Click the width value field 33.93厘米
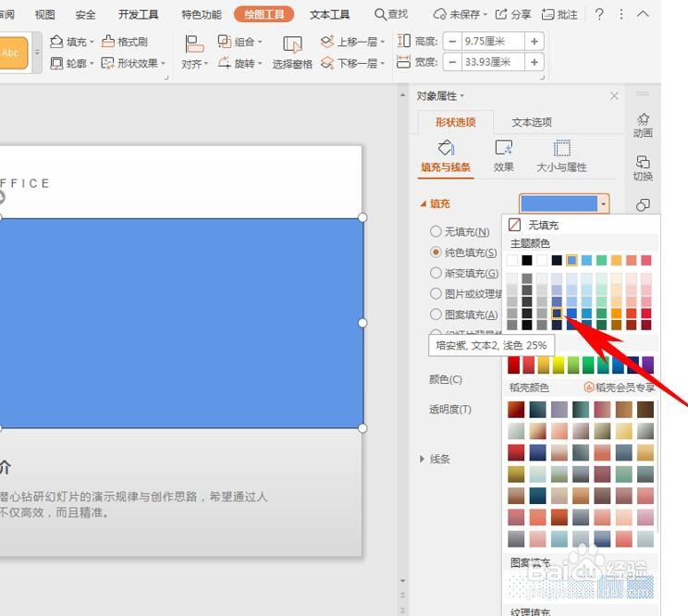This screenshot has height=616, width=688. pyautogui.click(x=493, y=62)
